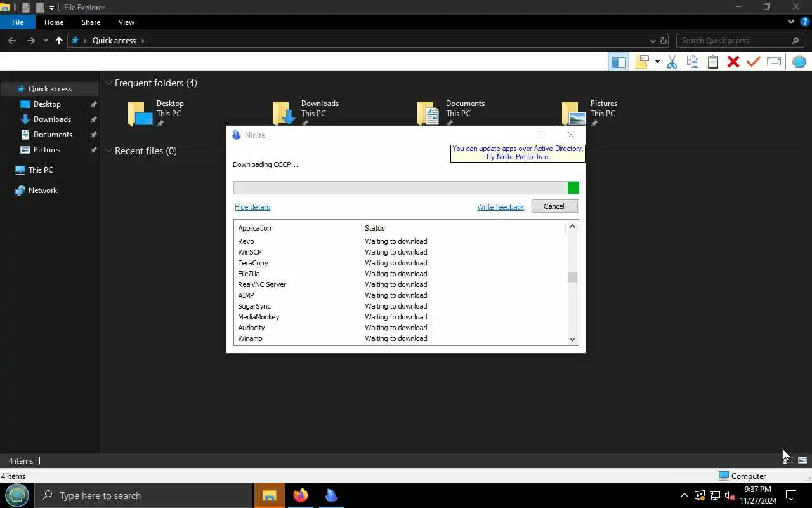Click the blue shell icon in toolbar
812x508 pixels.
(799, 62)
